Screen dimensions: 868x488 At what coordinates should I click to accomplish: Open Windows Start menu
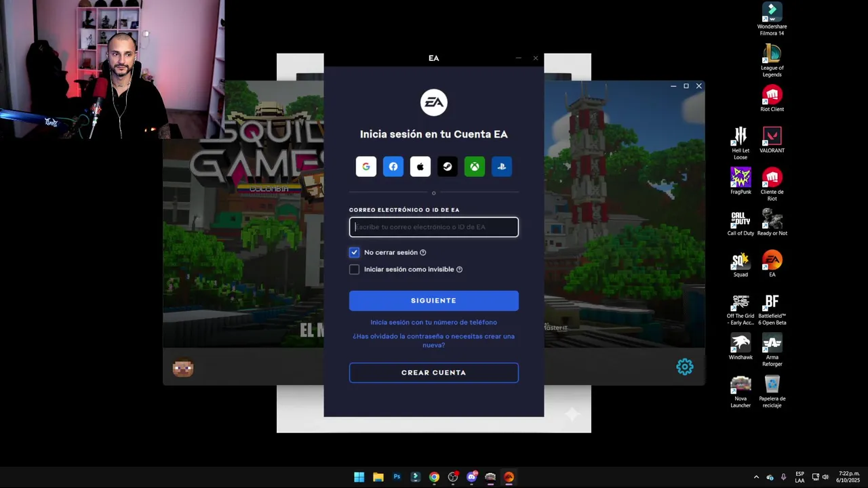359,477
